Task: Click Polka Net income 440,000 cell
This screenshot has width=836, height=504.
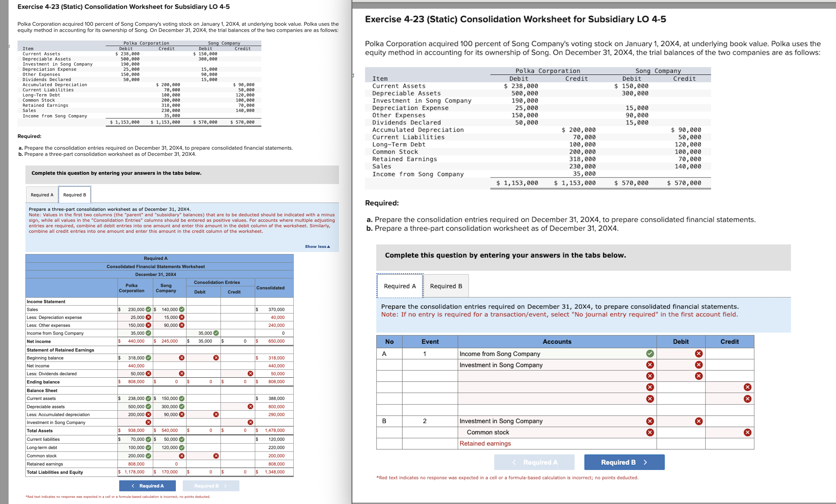Action: tap(135, 341)
